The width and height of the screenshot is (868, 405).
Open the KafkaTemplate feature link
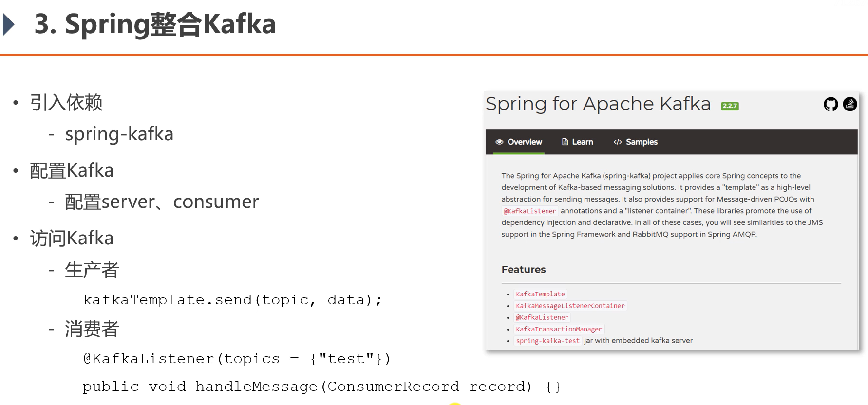click(x=540, y=294)
